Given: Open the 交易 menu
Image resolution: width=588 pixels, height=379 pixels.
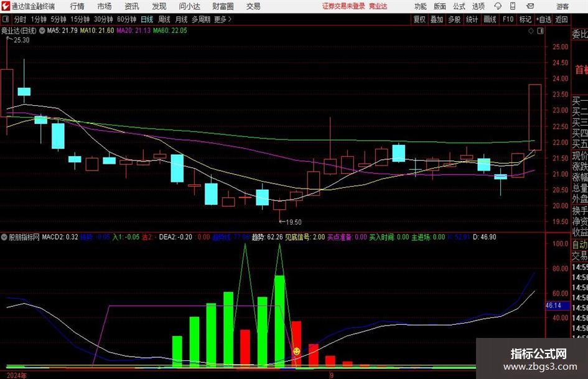Looking at the screenshot, I should 253,6.
